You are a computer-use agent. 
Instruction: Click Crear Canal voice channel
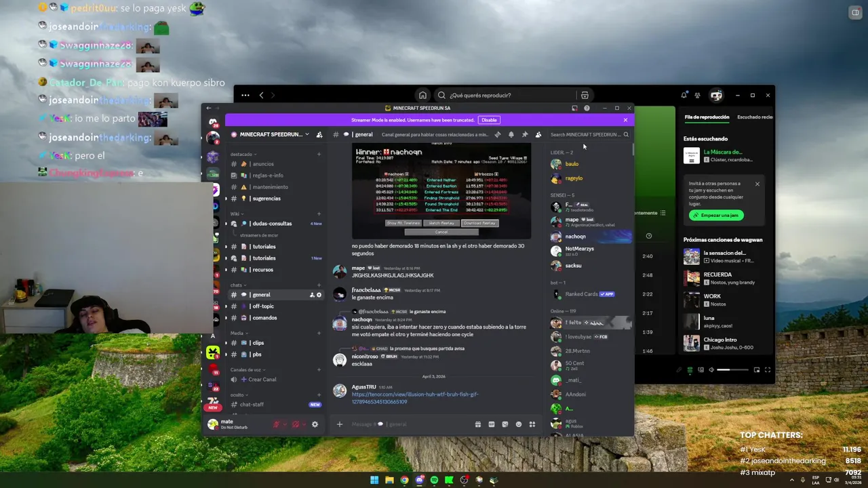click(275, 380)
